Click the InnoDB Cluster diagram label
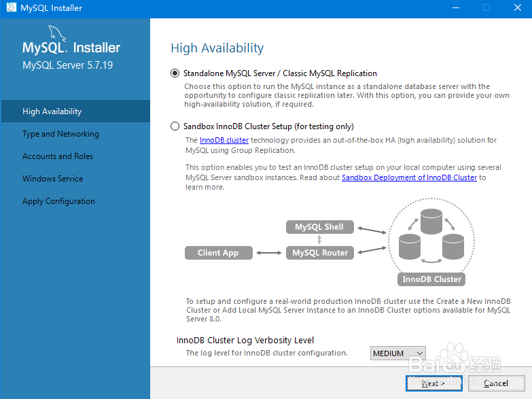 click(431, 279)
